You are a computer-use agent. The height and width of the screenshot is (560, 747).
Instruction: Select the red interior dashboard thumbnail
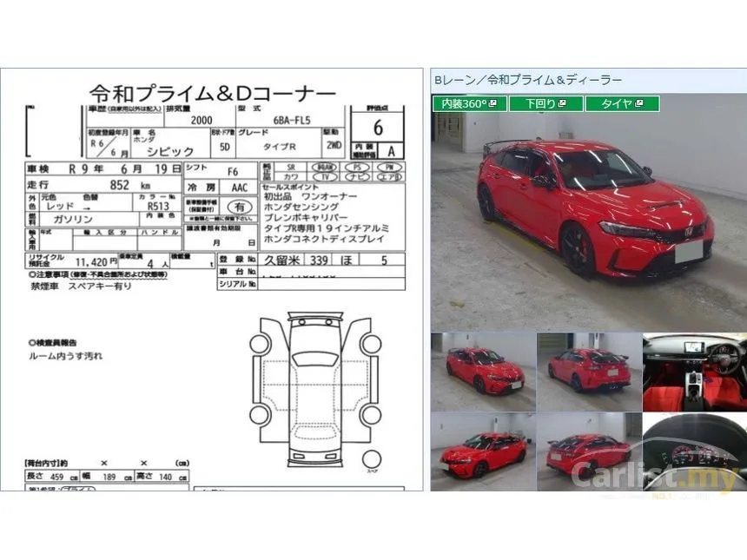(695, 372)
